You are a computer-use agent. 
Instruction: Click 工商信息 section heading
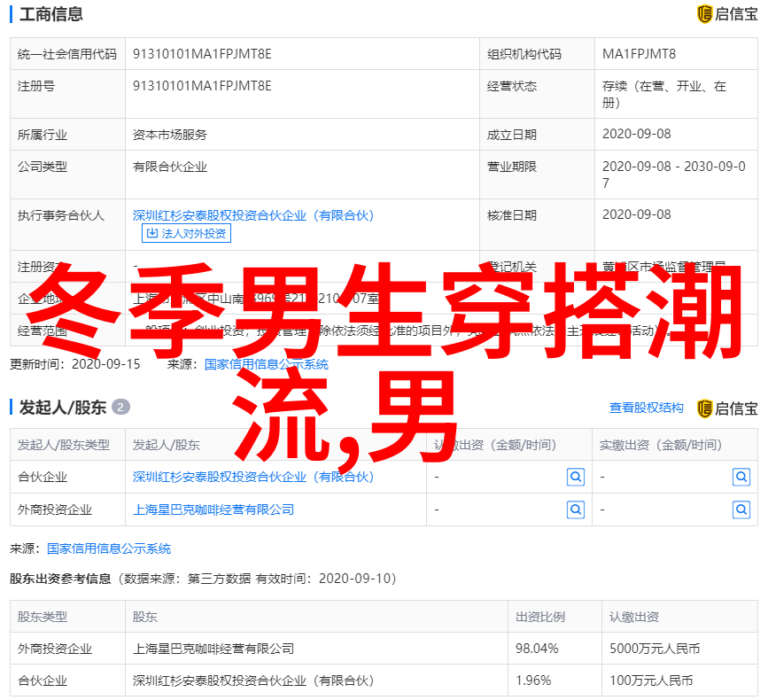(x=51, y=14)
